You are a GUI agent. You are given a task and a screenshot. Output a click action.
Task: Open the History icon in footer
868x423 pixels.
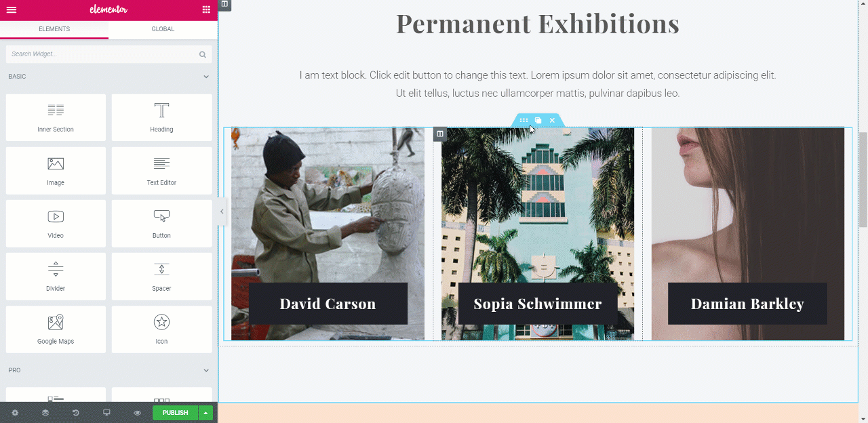(76, 413)
